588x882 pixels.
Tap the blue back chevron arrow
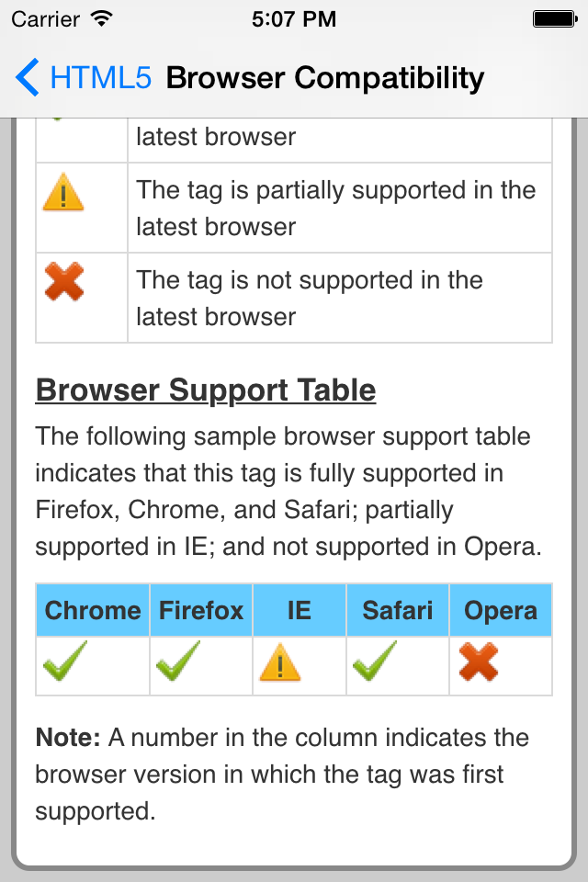(27, 77)
